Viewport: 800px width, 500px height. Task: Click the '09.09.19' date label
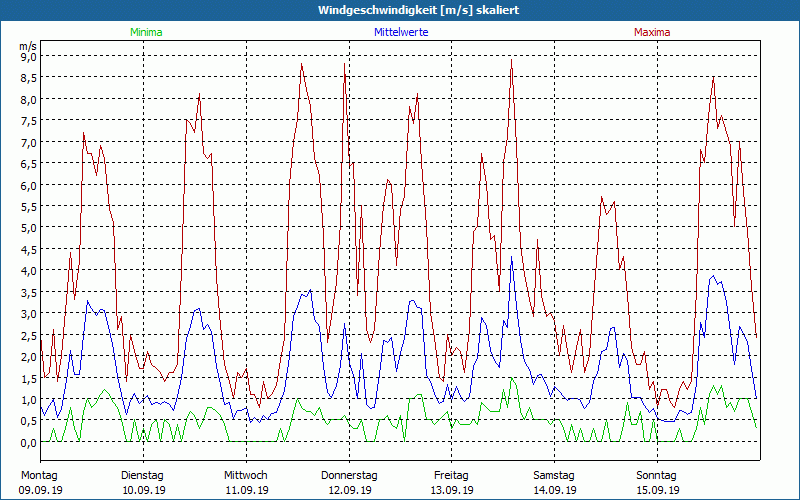(41, 490)
